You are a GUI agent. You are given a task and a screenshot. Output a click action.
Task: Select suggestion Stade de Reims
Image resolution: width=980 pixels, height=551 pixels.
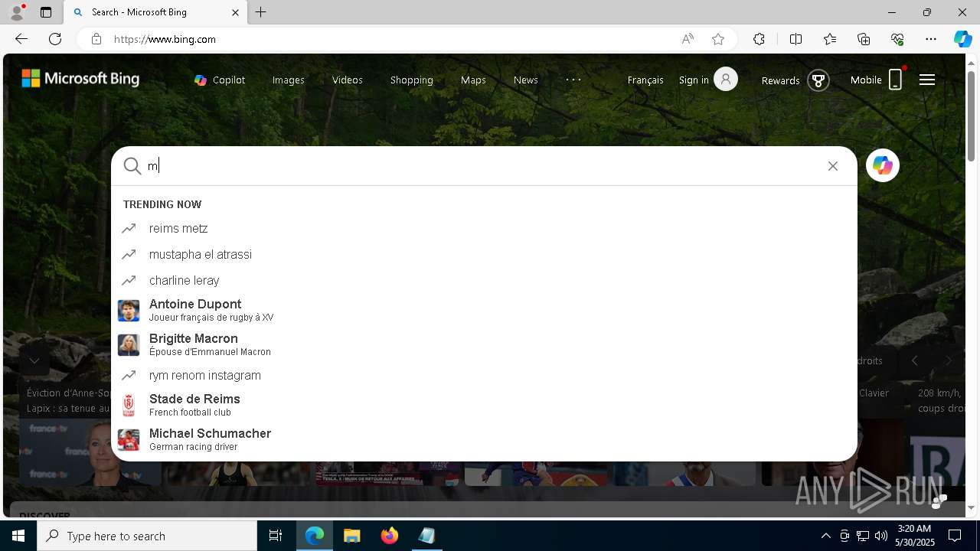coord(484,405)
